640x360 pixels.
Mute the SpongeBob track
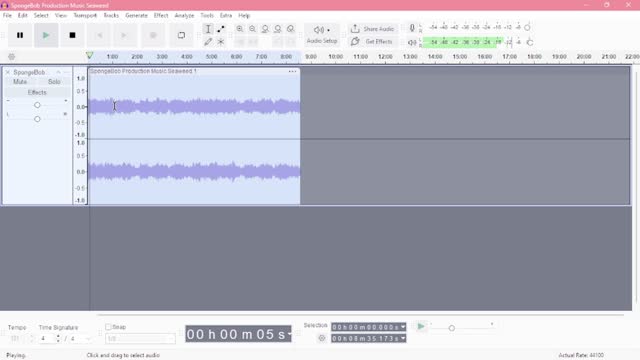point(20,82)
